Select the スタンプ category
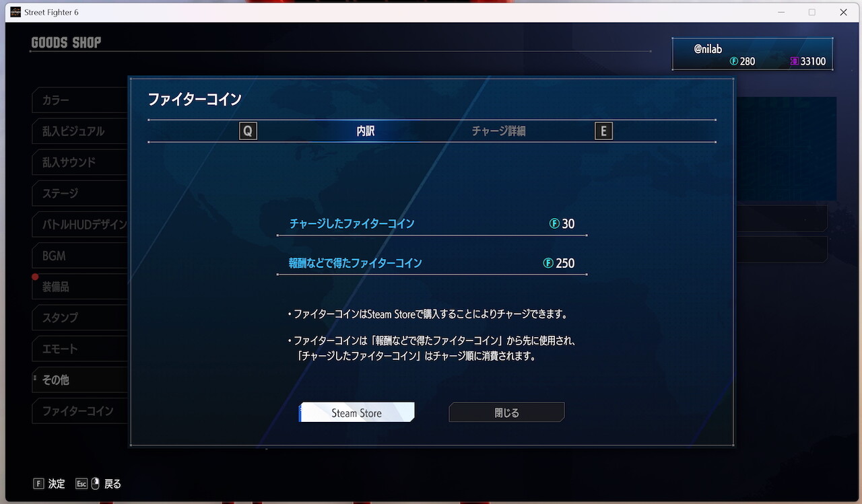 pos(80,318)
